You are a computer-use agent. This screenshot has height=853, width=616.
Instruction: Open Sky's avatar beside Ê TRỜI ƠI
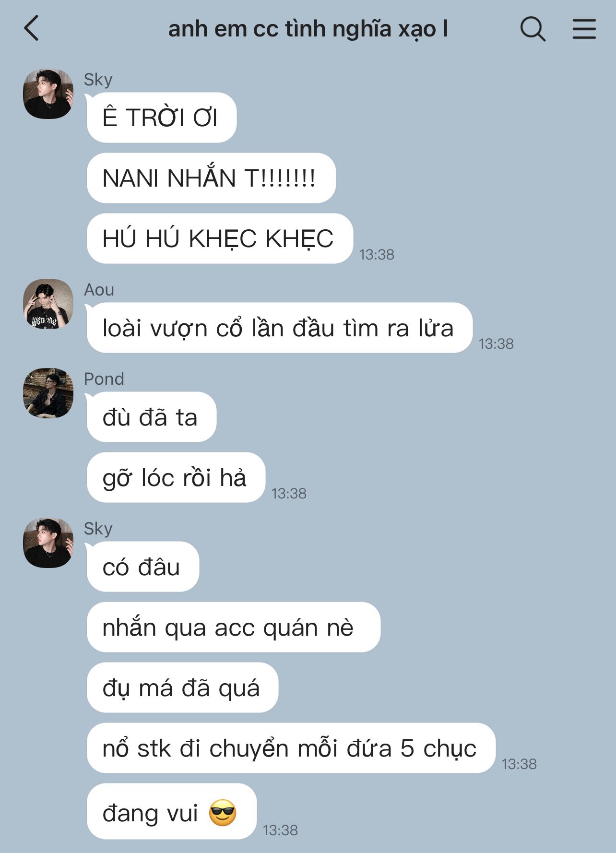[48, 94]
